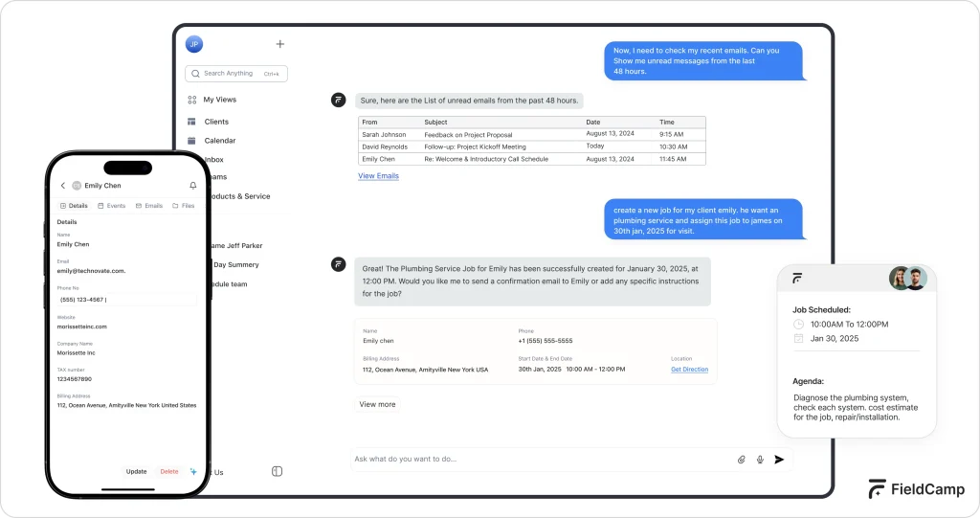Screen dimensions: 980x518
Task: Click FieldCamp logo icon on job card
Action: (x=797, y=279)
